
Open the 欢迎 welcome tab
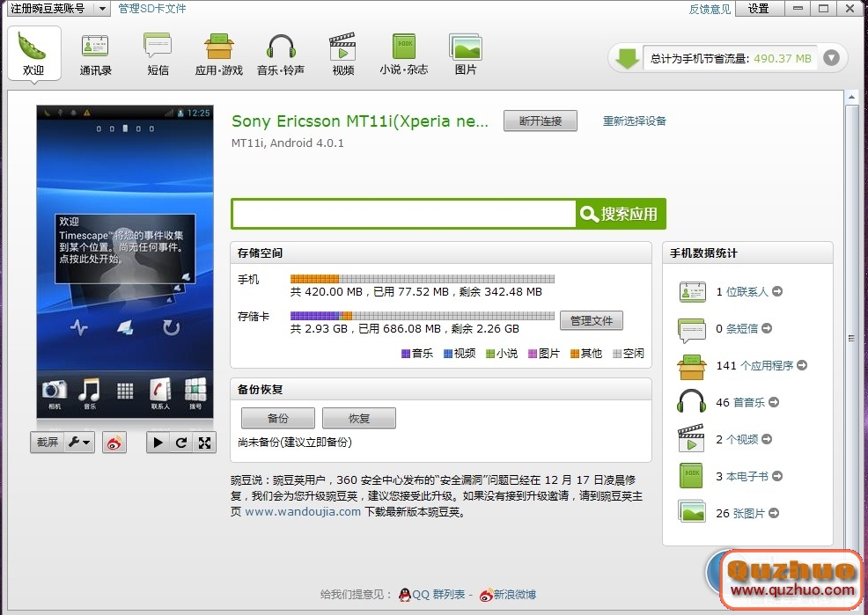(33, 55)
